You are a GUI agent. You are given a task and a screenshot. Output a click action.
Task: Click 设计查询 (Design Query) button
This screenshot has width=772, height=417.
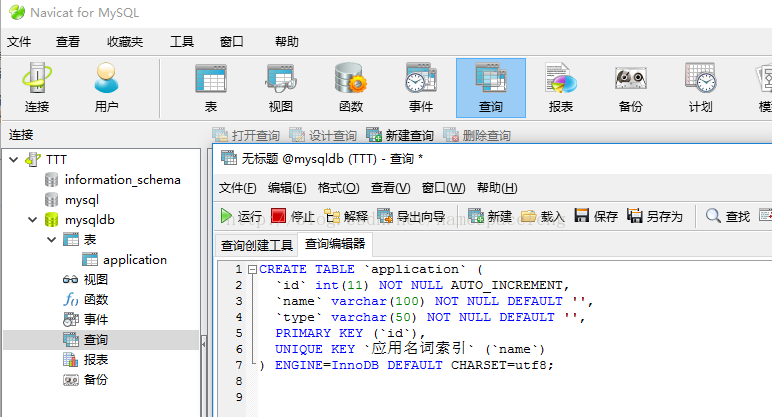pyautogui.click(x=322, y=135)
